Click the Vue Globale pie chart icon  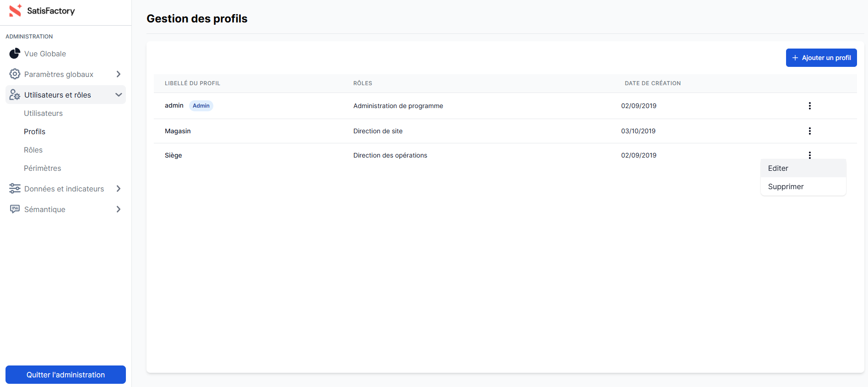(x=15, y=54)
